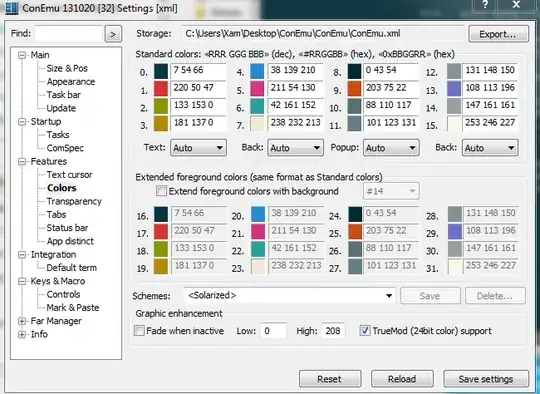Select Tabs settings in the tree
Image resolution: width=540 pixels, height=394 pixels.
click(x=56, y=215)
